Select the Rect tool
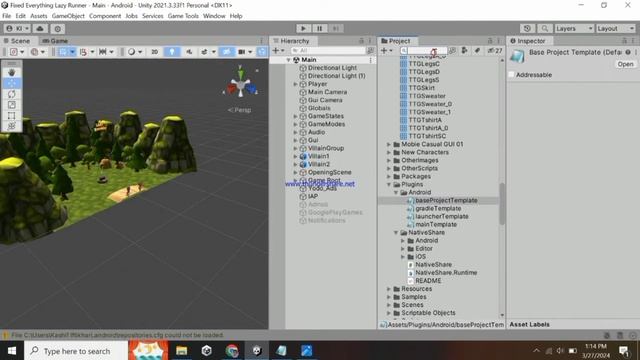The height and width of the screenshot is (360, 640). (11, 116)
